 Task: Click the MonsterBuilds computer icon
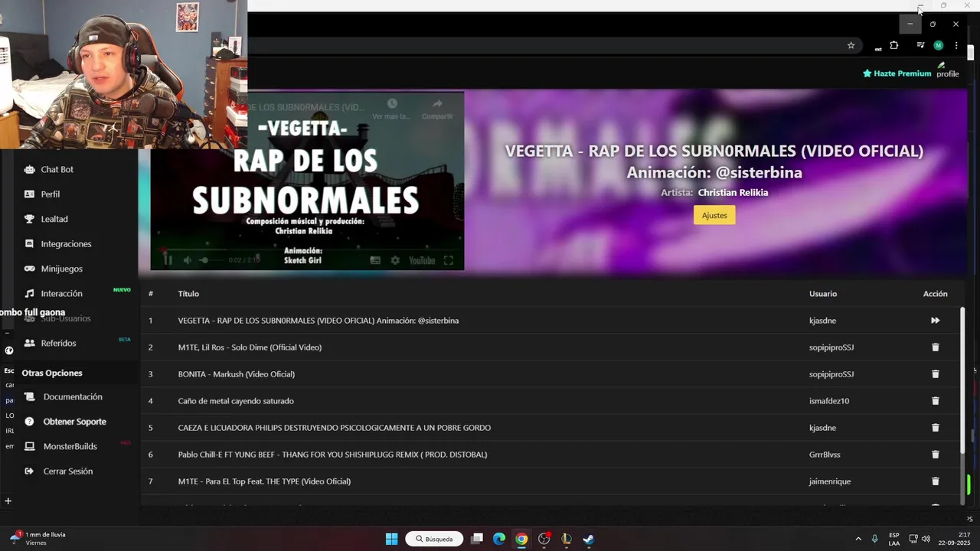(x=29, y=446)
